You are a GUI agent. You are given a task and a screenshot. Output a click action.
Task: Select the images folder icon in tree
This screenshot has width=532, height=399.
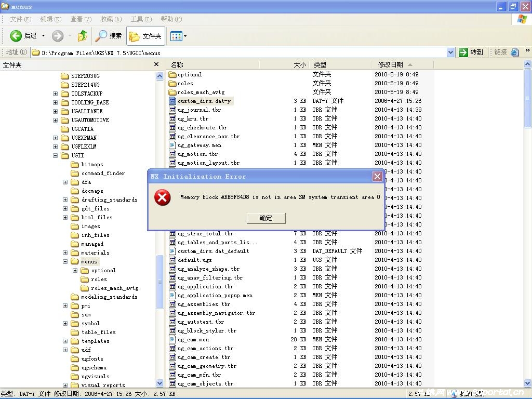(x=75, y=226)
